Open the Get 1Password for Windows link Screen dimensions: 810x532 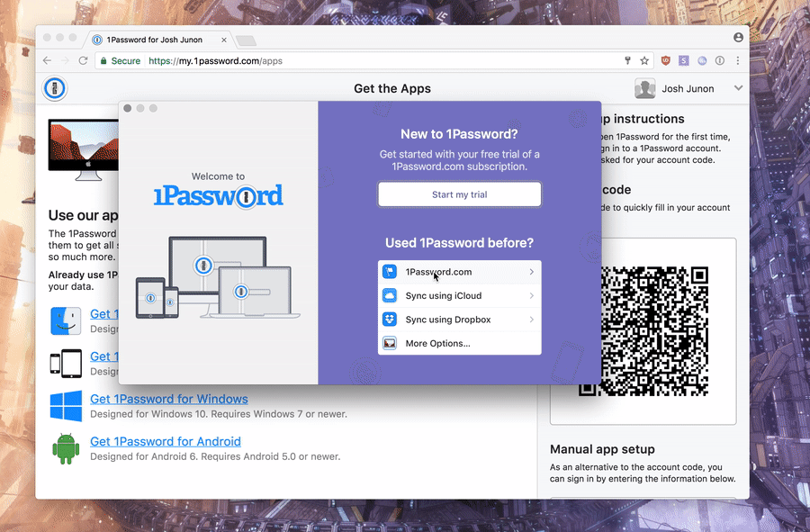[x=169, y=399]
